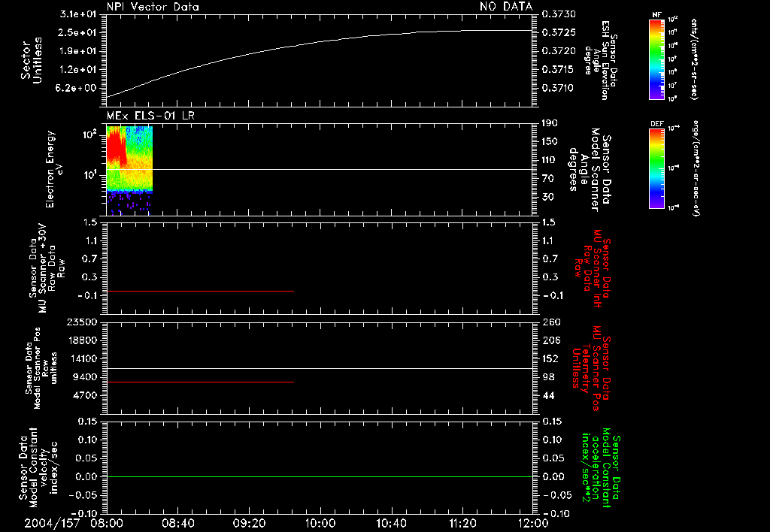Image resolution: width=770 pixels, height=532 pixels.
Task: Click the red MU Scanner Pos telemetry line
Action: tap(200, 382)
